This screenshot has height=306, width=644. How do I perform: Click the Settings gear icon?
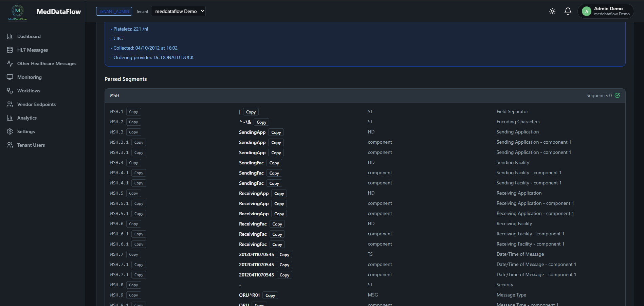click(x=10, y=131)
